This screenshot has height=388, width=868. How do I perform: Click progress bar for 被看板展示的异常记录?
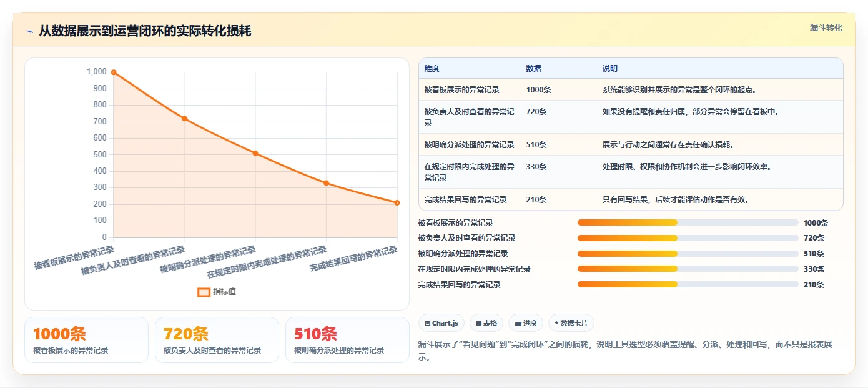pos(688,222)
